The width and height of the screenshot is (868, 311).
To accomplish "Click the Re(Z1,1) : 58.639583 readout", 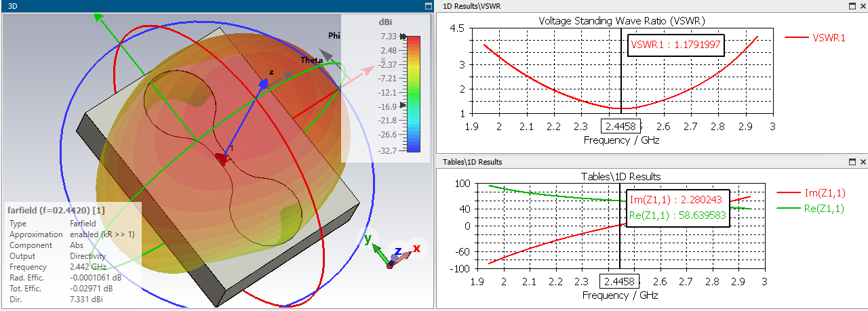I will (677, 215).
